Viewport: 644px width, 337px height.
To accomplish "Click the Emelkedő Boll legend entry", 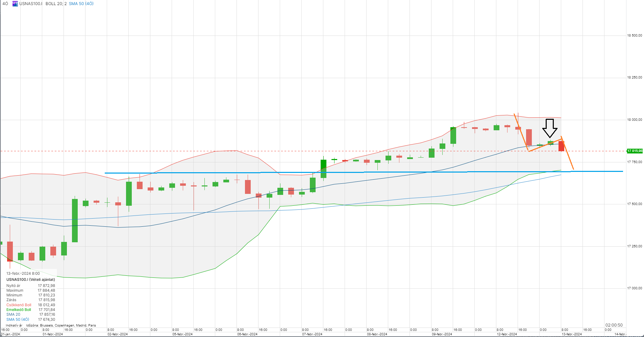I will pyautogui.click(x=19, y=310).
